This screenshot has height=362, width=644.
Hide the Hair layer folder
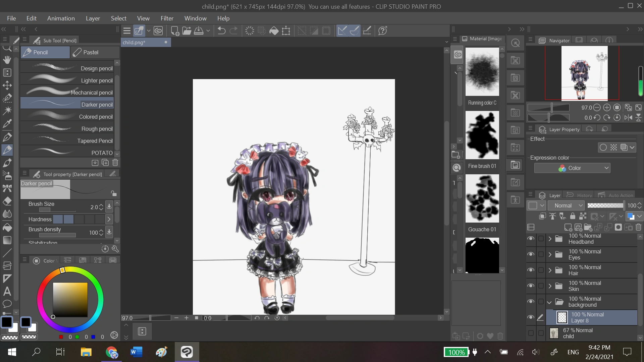(531, 270)
